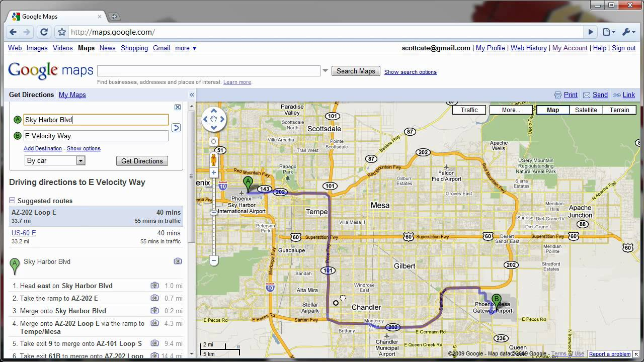Click the go arrow in address bar
The height and width of the screenshot is (362, 644).
(x=591, y=32)
